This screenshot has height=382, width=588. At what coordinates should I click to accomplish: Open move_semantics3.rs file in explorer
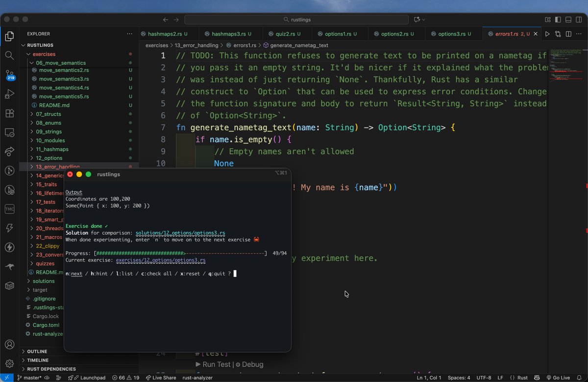(x=78, y=78)
